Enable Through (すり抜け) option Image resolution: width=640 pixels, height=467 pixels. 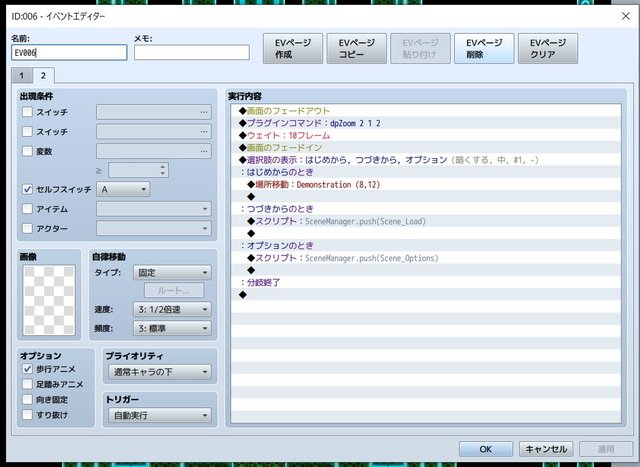pos(27,415)
